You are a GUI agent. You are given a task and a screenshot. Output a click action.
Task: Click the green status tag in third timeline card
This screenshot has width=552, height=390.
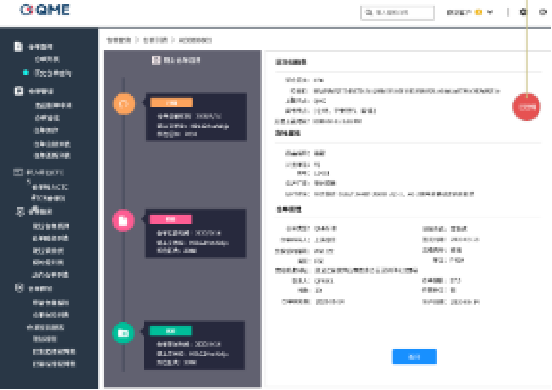pos(171,331)
